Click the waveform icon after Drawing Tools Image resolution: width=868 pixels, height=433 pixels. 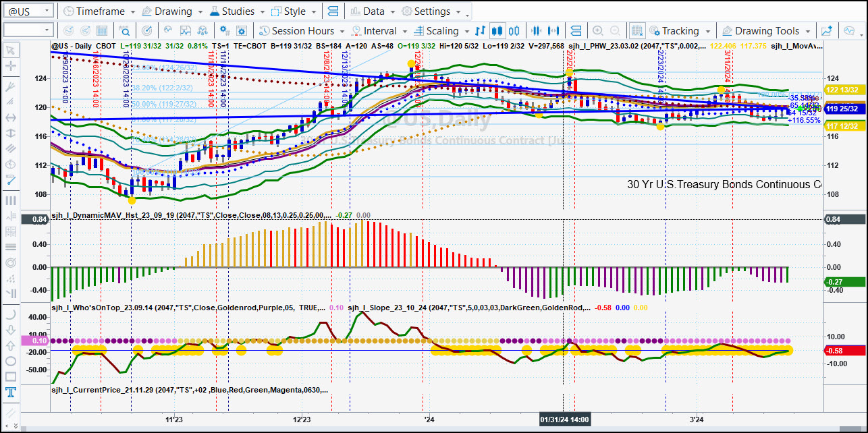(849, 31)
